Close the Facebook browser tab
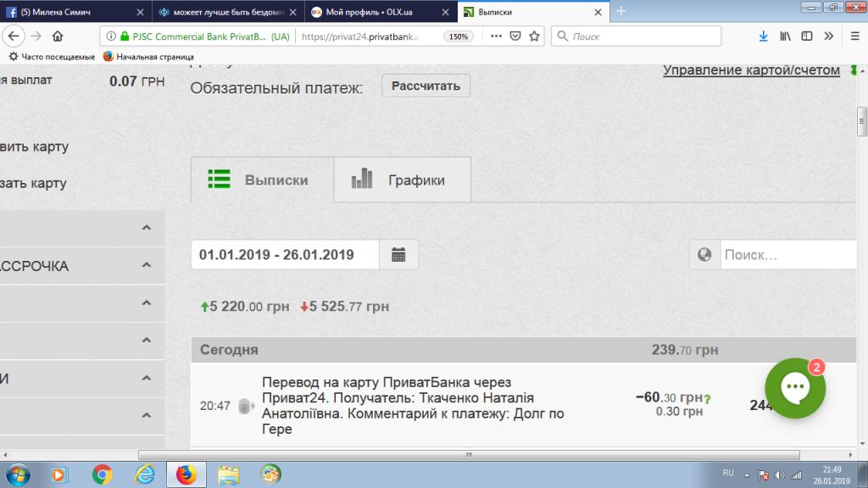Viewport: 868px width, 488px height. 140,12
